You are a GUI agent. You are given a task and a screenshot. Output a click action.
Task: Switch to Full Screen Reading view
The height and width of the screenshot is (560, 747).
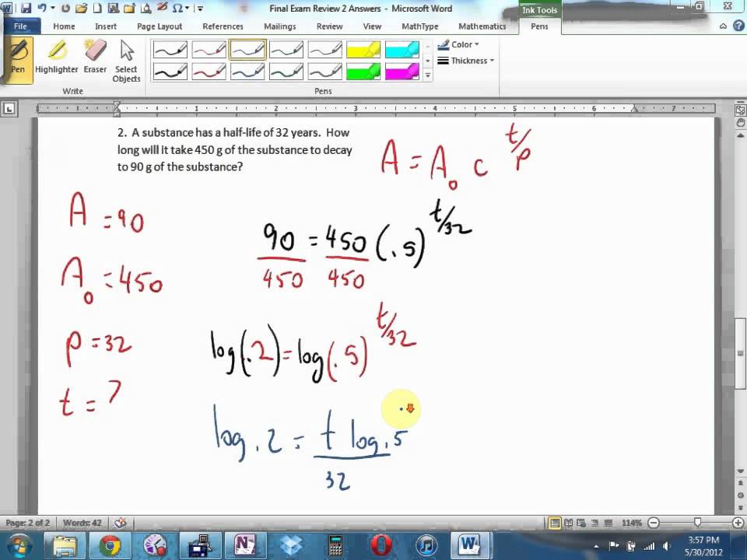point(568,523)
